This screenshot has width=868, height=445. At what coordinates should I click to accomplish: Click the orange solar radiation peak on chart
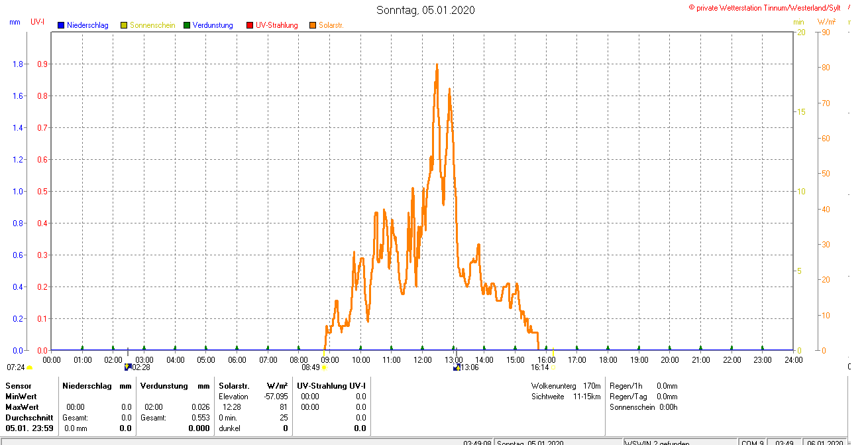coord(437,66)
